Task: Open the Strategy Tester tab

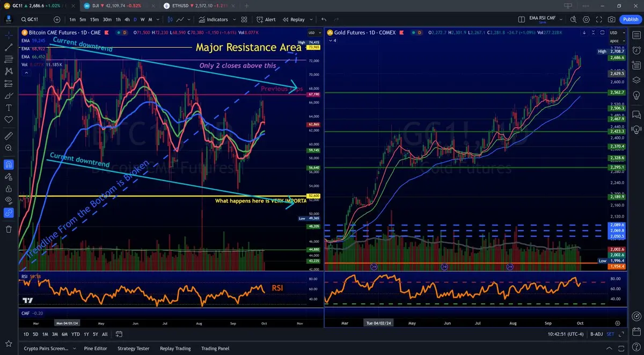Action: 134,349
